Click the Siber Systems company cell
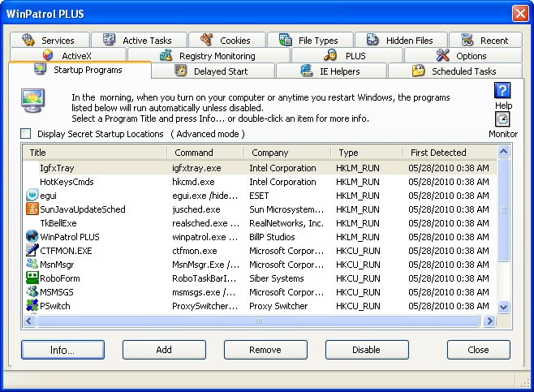The image size is (534, 392). tap(277, 278)
